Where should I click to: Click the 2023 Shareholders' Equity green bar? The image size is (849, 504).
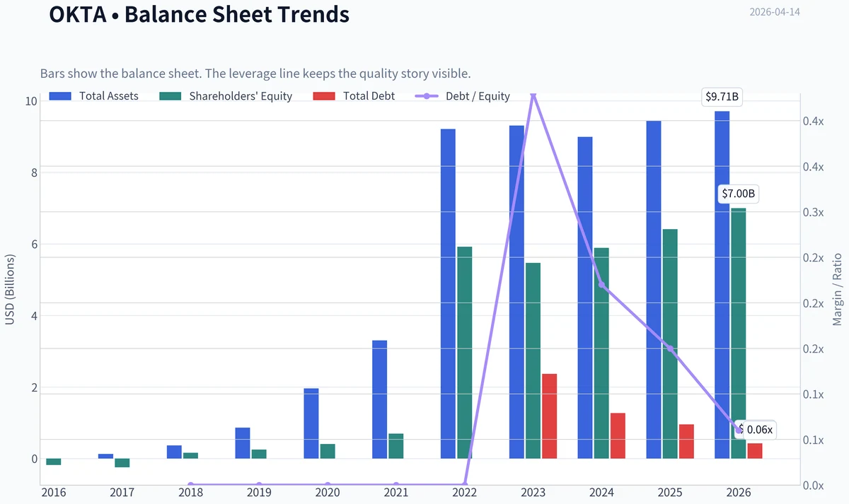[533, 361]
